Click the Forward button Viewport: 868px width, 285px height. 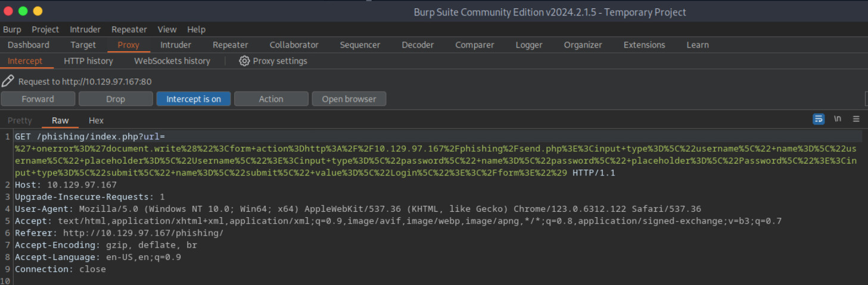pos(38,99)
